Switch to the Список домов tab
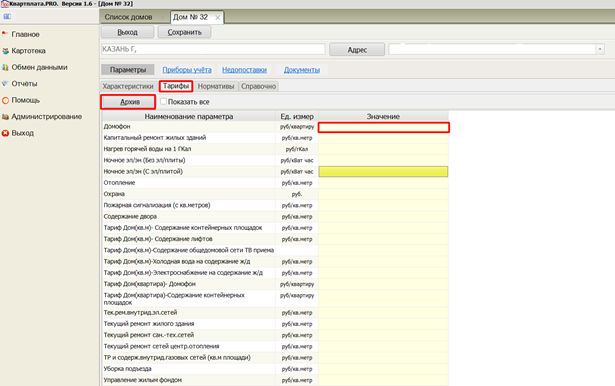The height and width of the screenshot is (386, 615). pos(128,17)
